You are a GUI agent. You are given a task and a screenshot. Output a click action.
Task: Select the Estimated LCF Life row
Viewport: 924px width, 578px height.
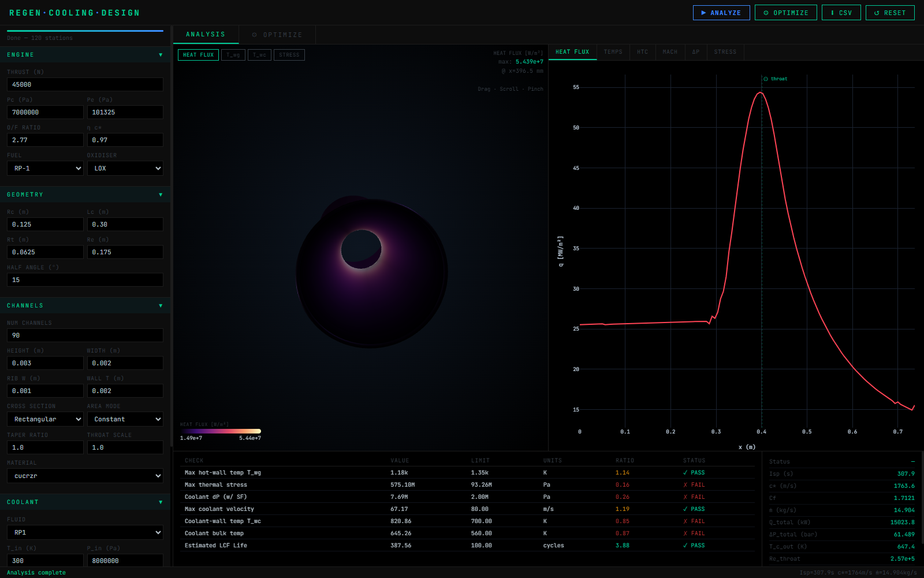click(467, 546)
